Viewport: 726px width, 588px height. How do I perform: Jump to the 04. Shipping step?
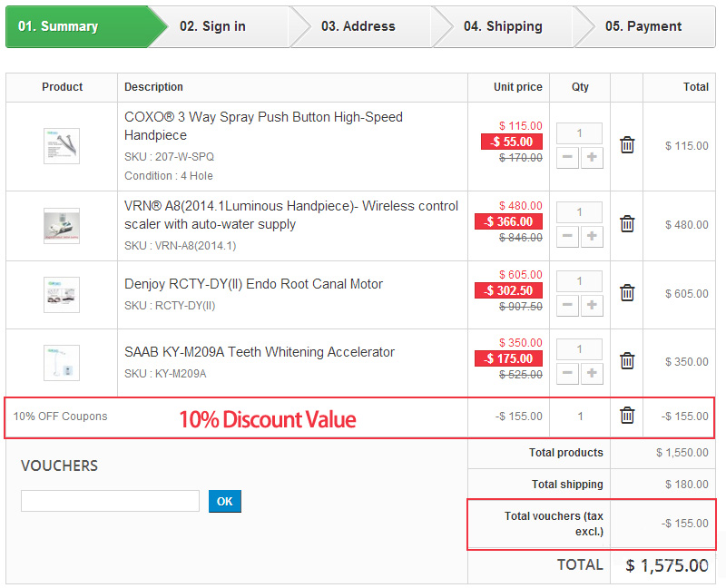503,26
